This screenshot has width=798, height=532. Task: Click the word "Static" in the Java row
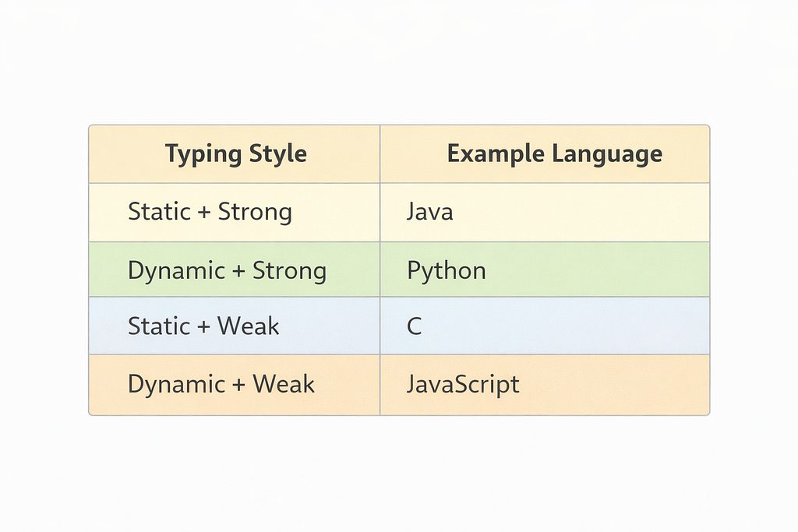[159, 212]
